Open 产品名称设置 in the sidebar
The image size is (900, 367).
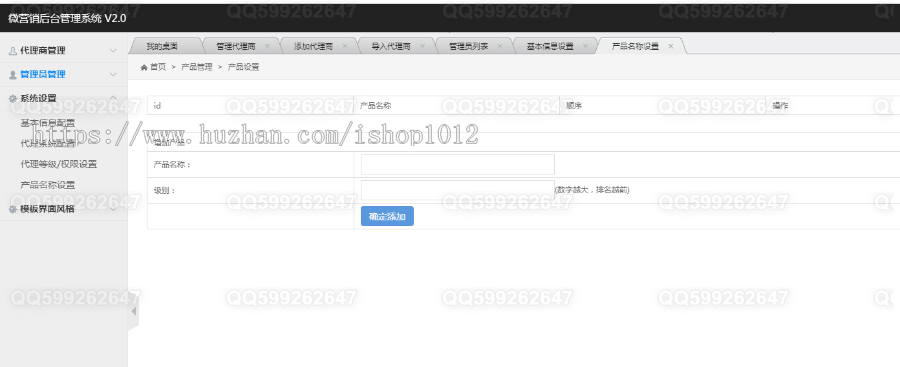tap(48, 185)
